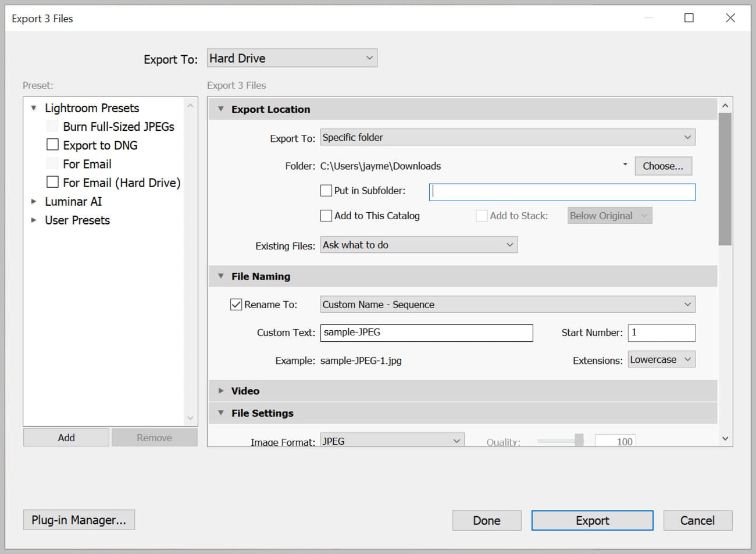Collapse the Lightroom Presets tree
Screen dimensions: 756x554
pos(34,108)
